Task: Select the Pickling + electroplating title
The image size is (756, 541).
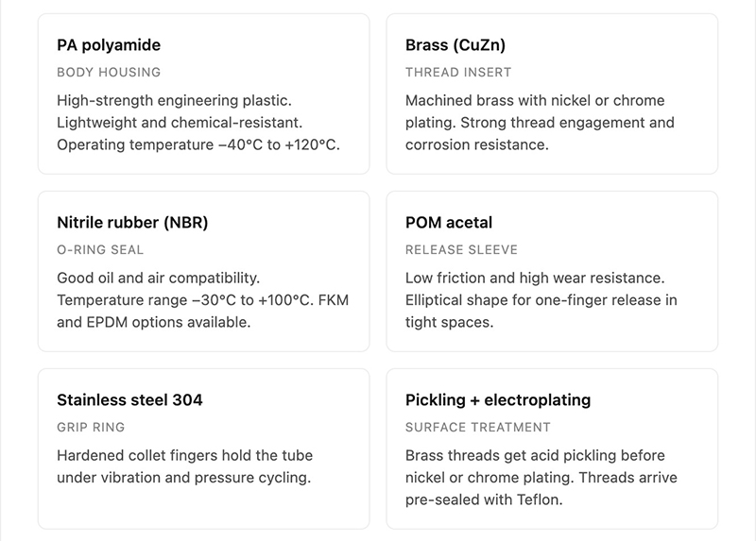Action: click(x=498, y=399)
